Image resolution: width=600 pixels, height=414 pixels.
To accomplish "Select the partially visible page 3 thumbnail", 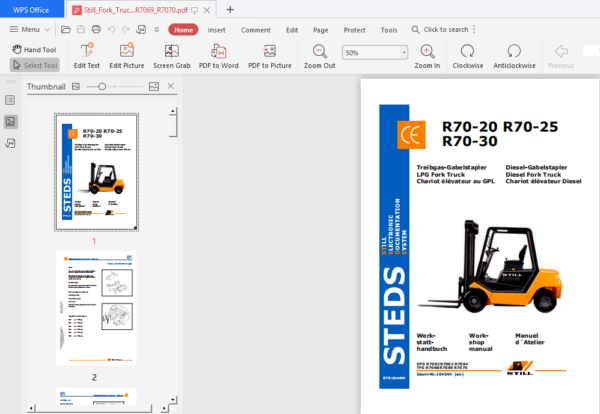I will (96, 396).
